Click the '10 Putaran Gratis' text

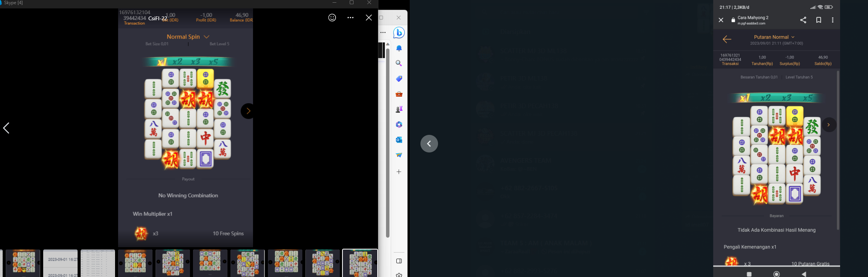click(x=810, y=264)
